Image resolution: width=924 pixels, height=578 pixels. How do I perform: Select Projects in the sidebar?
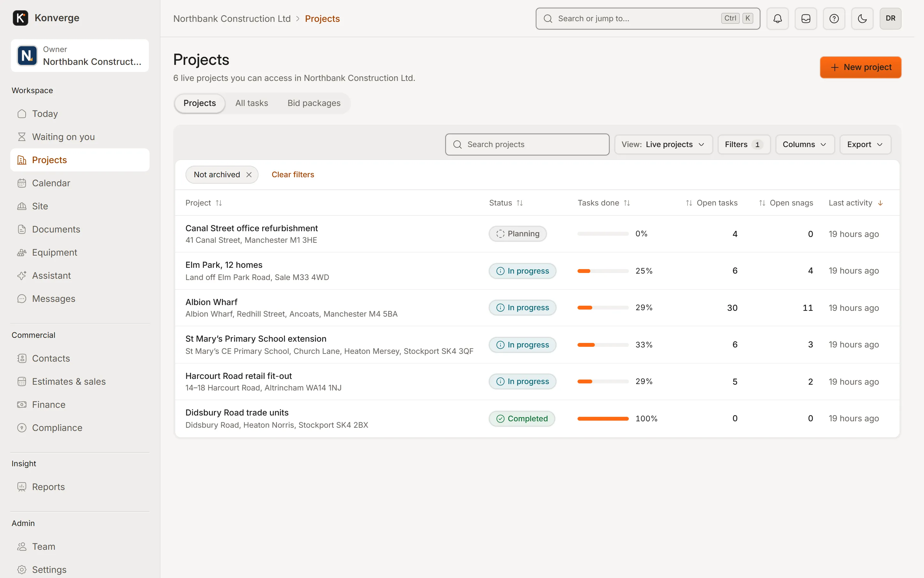80,160
